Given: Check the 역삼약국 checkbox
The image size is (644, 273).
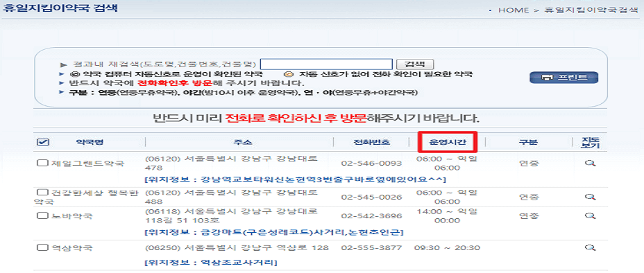Looking at the screenshot, I should pyautogui.click(x=43, y=247).
